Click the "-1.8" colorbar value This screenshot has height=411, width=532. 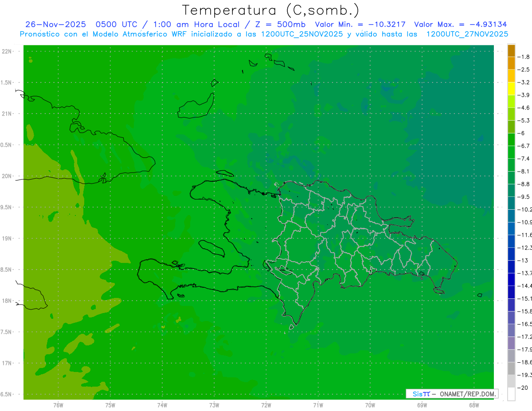tap(524, 57)
